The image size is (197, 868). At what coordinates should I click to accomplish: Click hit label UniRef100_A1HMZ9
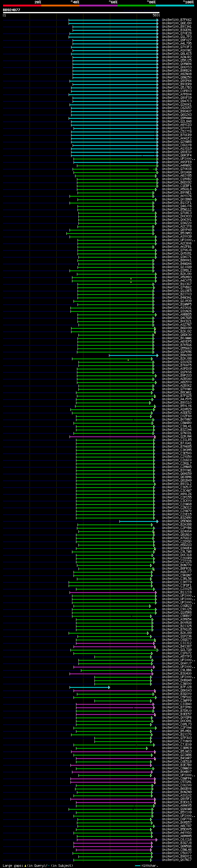177,410
